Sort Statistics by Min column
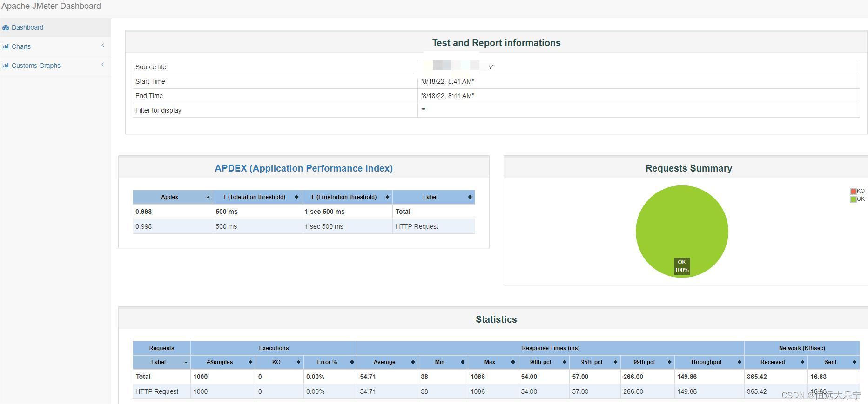Viewport: 868px width, 404px height. pyautogui.click(x=443, y=362)
